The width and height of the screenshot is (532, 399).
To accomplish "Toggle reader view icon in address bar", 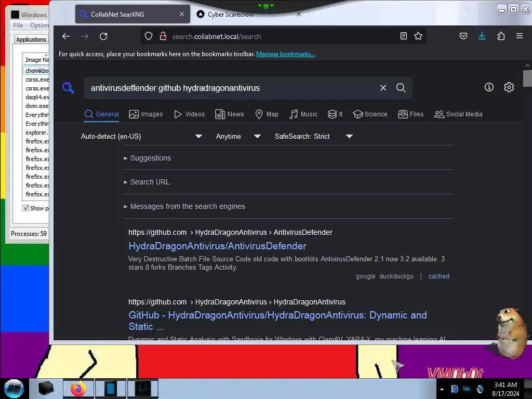I will 403,36.
